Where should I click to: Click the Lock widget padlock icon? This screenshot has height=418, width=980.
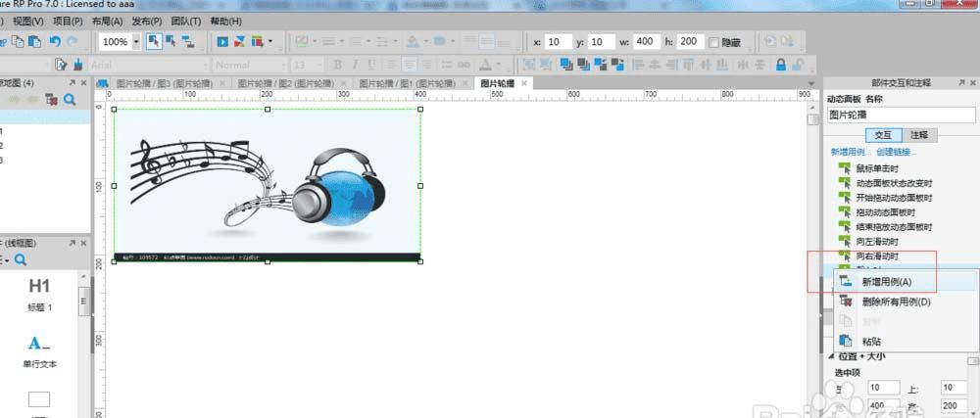781,65
